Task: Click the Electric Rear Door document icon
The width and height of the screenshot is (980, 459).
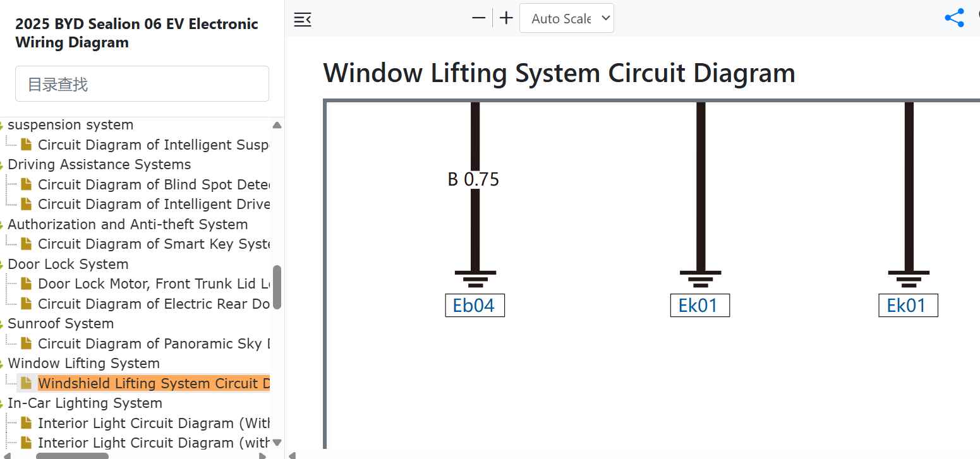Action: [26, 304]
